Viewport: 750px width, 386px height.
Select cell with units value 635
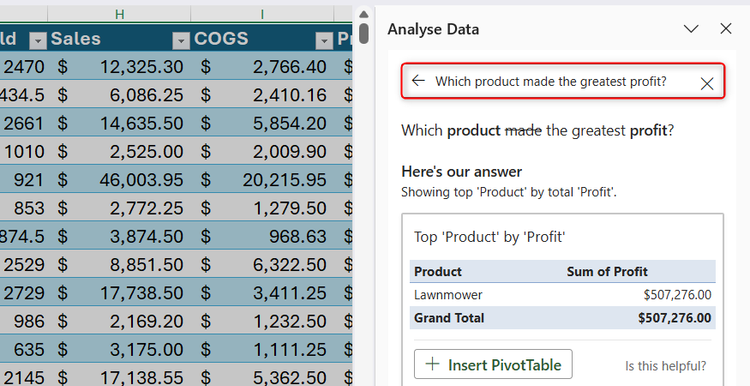tap(23, 349)
